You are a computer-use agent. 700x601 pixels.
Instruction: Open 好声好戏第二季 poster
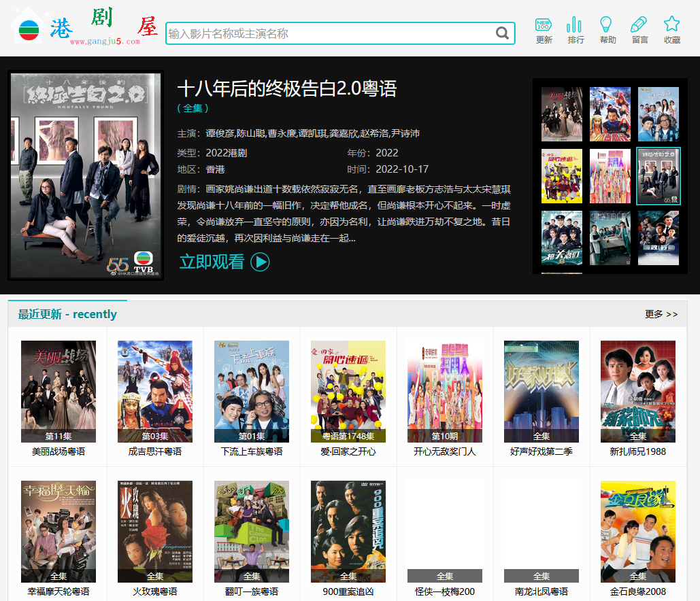[x=541, y=392]
